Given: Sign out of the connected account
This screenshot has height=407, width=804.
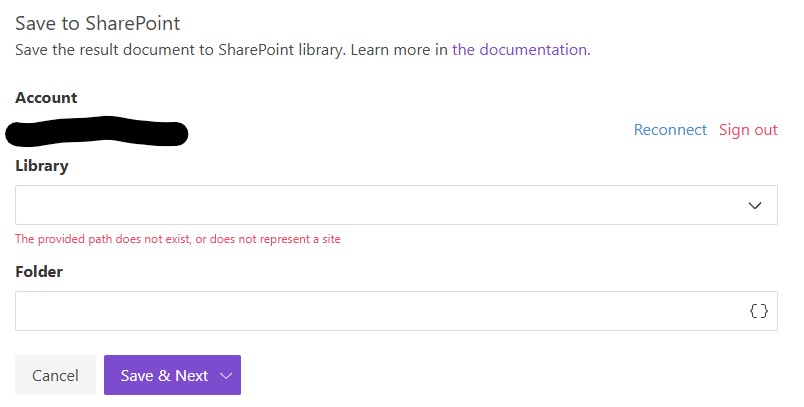Looking at the screenshot, I should pos(748,130).
